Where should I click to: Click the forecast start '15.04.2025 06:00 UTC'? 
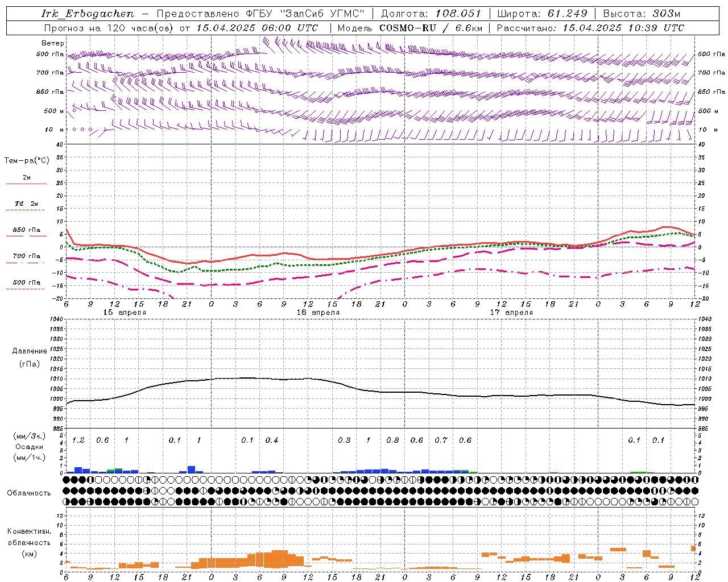pos(257,28)
